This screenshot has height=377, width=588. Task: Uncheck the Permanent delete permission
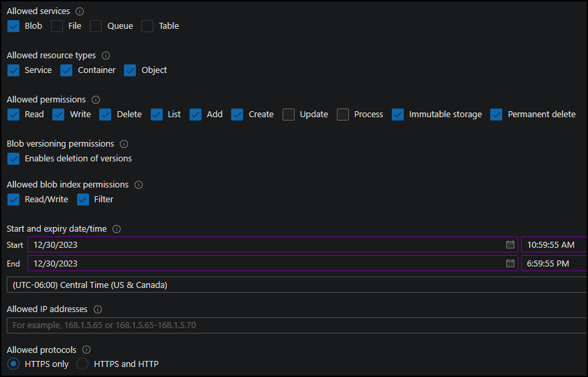pos(496,115)
